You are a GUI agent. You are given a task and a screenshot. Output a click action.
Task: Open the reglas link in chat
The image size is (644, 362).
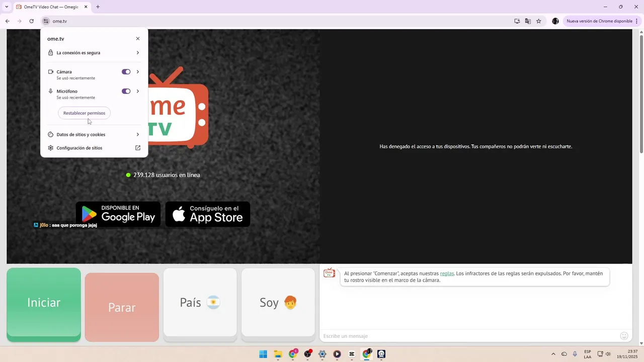[x=447, y=274]
